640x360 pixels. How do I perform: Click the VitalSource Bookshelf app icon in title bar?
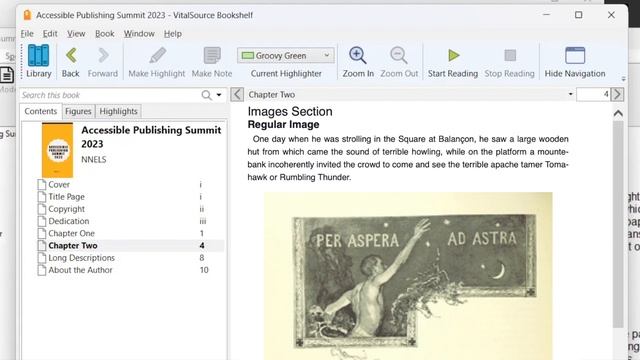27,15
